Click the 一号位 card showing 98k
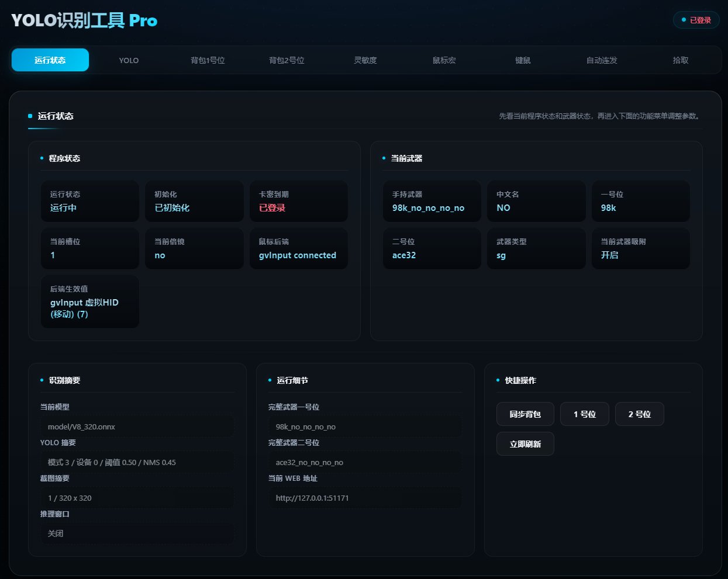728x579 pixels. tap(641, 201)
